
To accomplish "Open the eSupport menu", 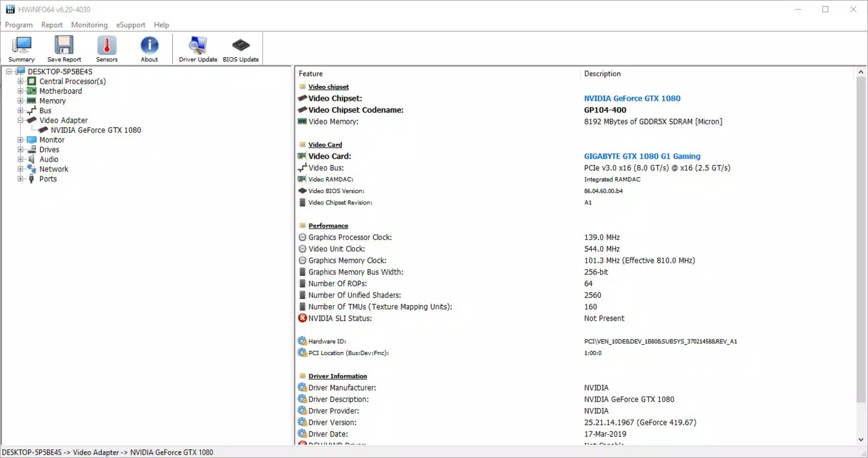I will click(130, 25).
